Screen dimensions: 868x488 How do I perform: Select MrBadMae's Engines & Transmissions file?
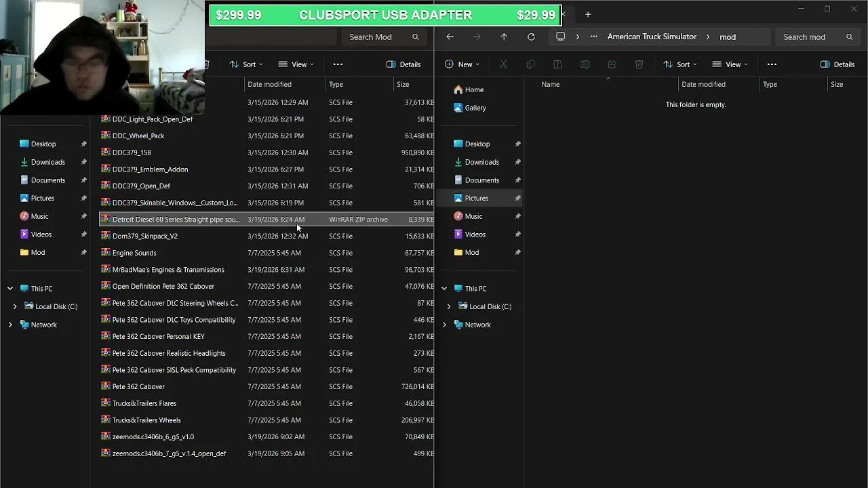pos(267,270)
